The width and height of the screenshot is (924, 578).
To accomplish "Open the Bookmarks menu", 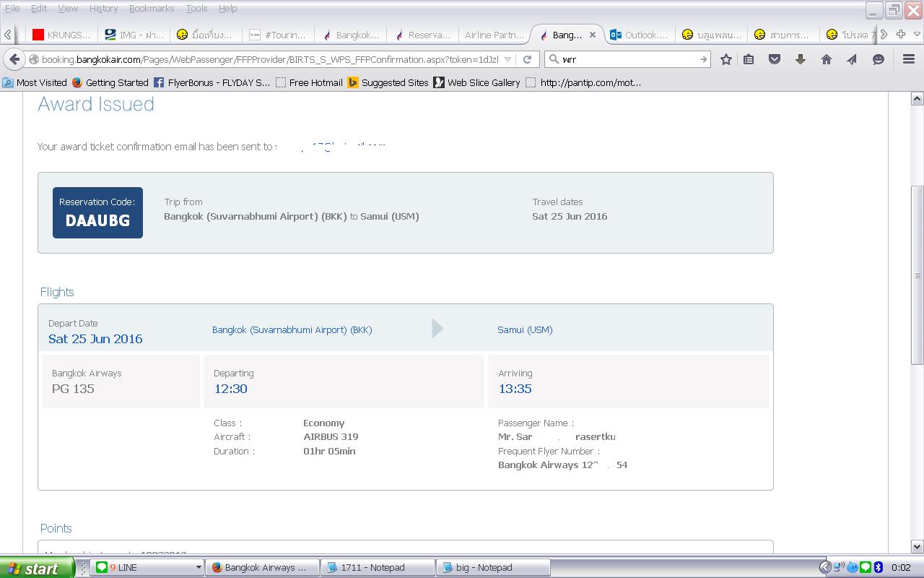I will (x=152, y=8).
